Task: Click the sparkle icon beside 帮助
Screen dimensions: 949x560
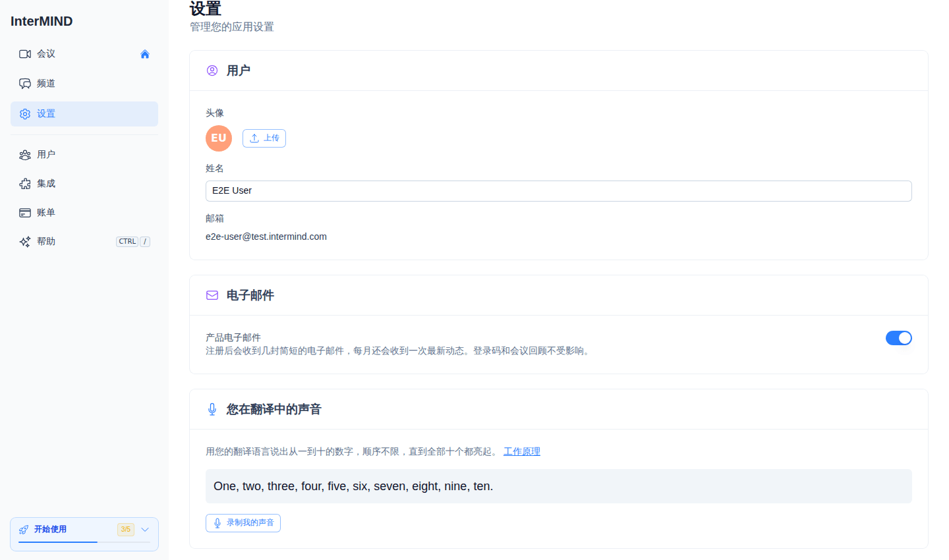Action: click(25, 242)
